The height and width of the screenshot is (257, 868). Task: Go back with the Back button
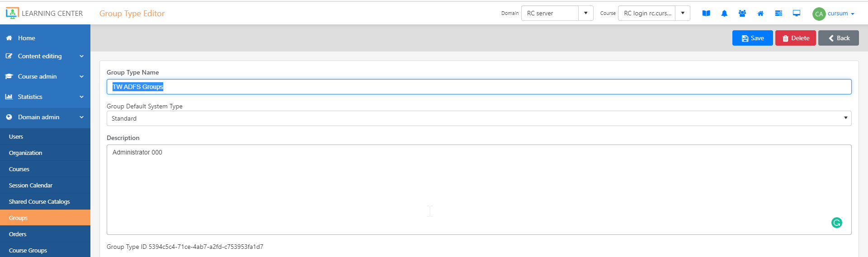pos(838,38)
